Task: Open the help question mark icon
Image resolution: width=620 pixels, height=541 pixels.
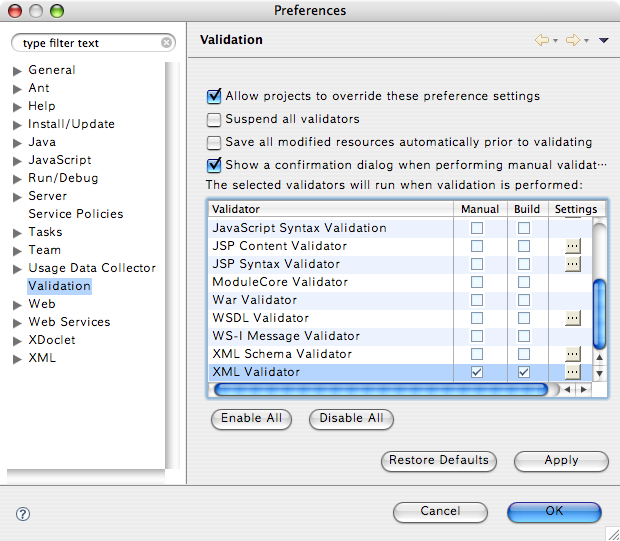Action: click(23, 514)
